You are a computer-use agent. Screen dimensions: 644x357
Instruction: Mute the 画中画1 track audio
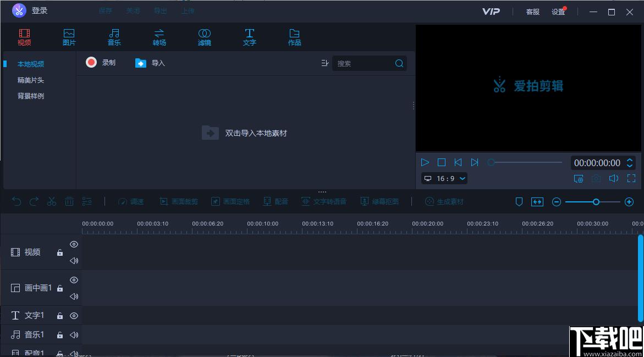click(74, 296)
